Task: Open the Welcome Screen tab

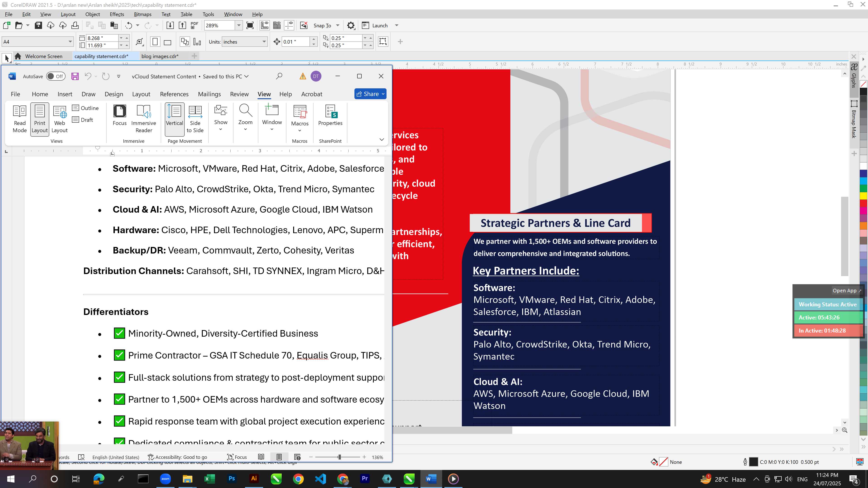Action: point(43,56)
